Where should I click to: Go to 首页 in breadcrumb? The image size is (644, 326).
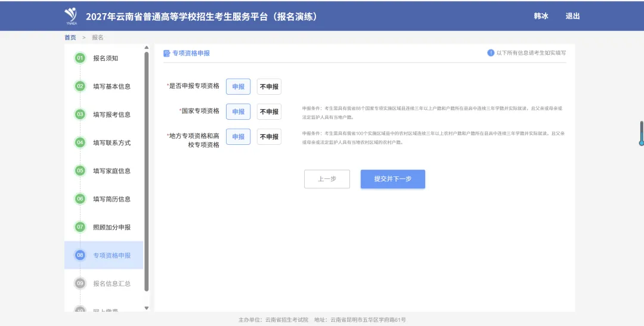click(70, 38)
